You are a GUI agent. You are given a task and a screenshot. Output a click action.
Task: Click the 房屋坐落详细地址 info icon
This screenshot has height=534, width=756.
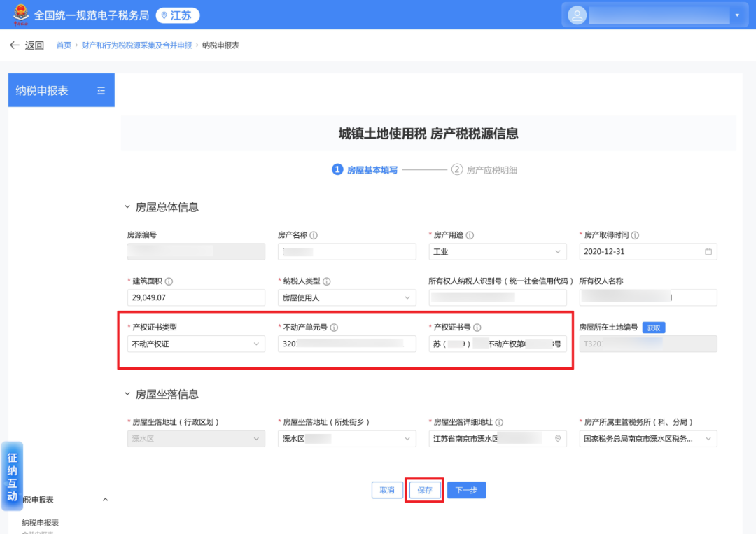coord(500,422)
